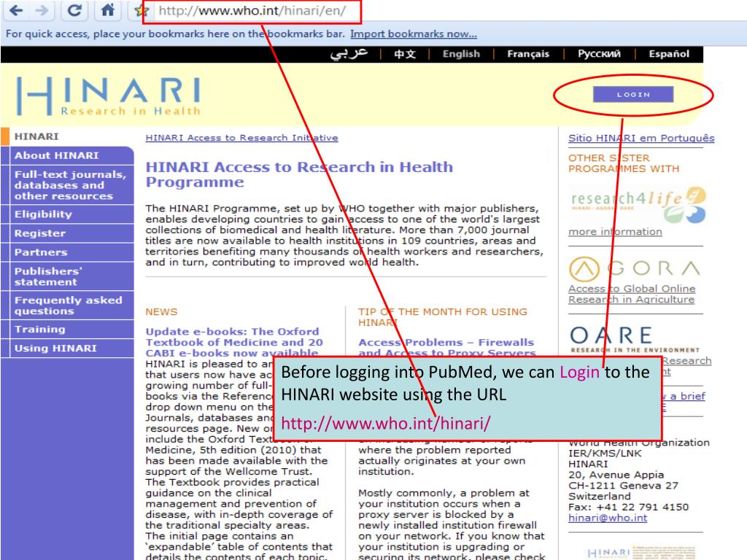Open Access Problems – Firewalls tip link
The image size is (747, 560).
point(447,348)
